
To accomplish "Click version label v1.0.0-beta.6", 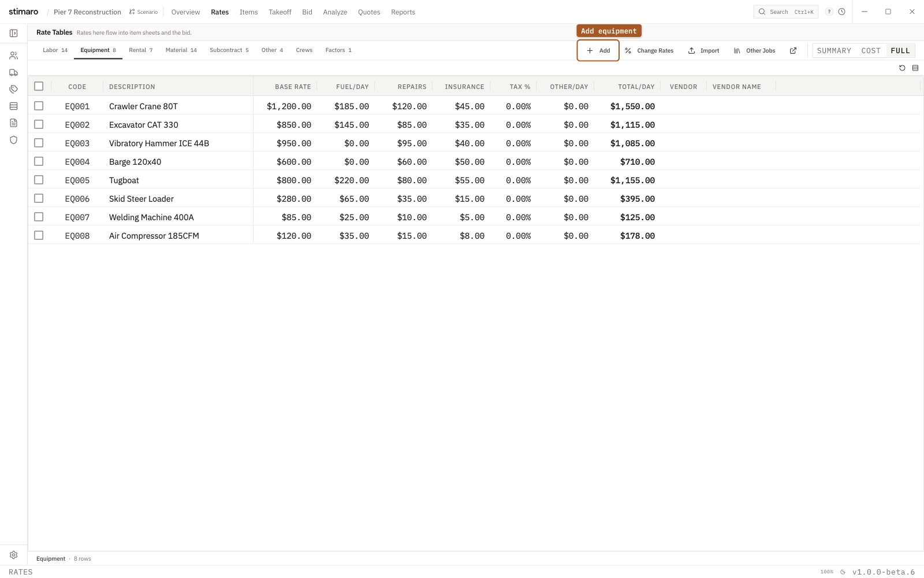I will coord(884,572).
